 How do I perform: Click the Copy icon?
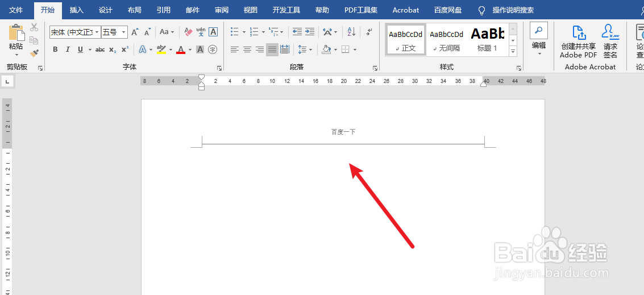(x=34, y=40)
